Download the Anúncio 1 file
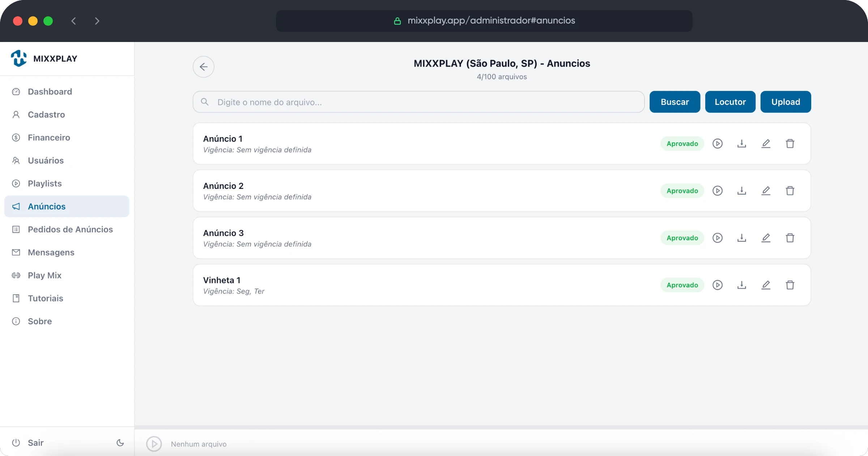This screenshot has height=456, width=868. pyautogui.click(x=742, y=144)
